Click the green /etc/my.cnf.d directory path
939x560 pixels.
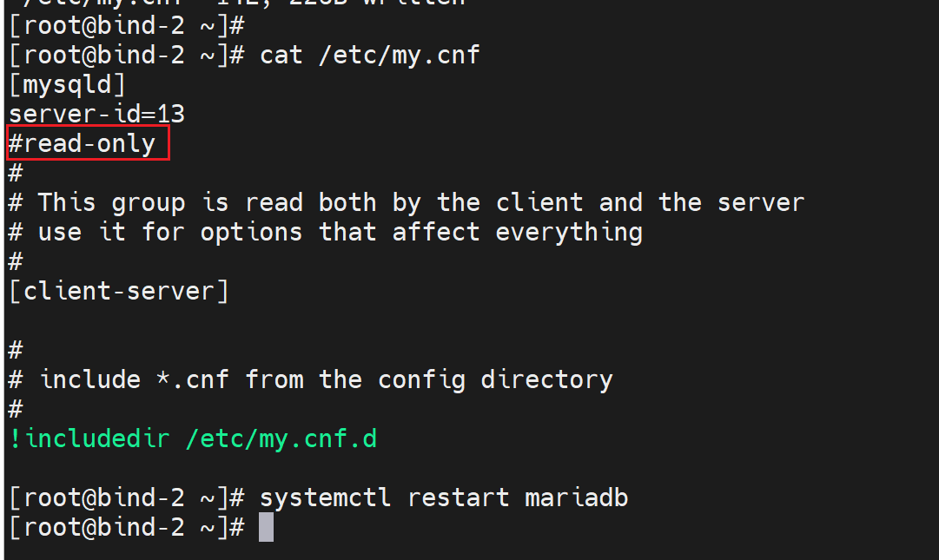coord(281,439)
